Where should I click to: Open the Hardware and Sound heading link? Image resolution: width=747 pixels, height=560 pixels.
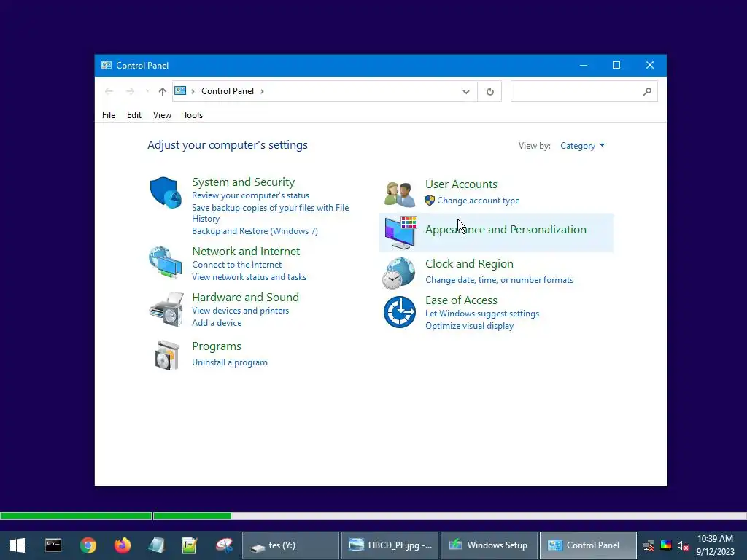coord(245,297)
